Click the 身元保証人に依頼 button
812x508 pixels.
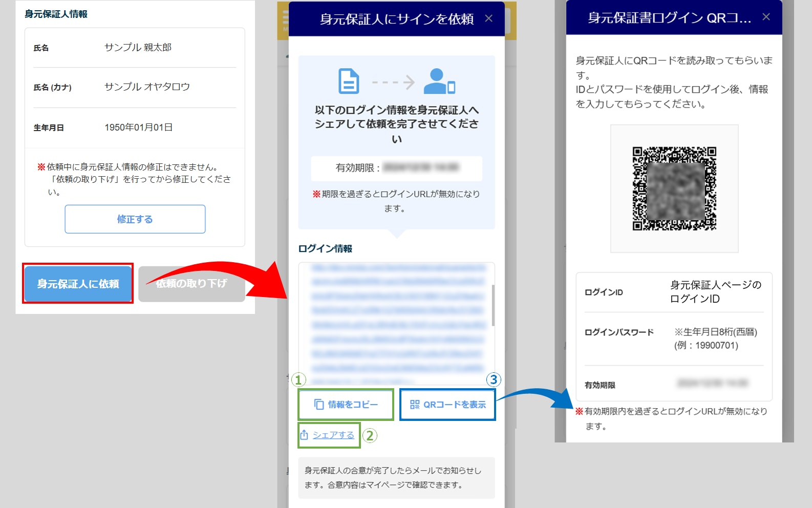coord(78,284)
